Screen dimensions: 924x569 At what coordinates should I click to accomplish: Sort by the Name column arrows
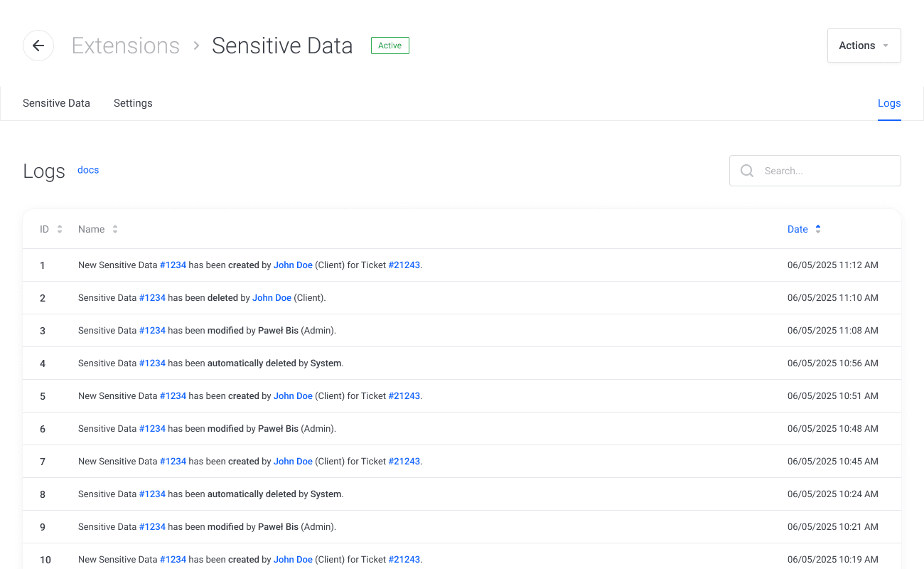[x=115, y=229]
